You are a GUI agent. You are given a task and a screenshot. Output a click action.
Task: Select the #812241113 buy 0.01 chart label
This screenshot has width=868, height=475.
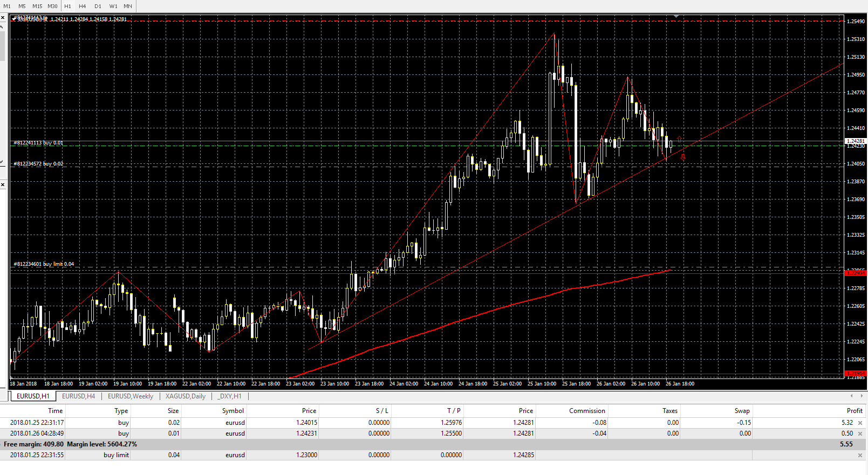coord(38,143)
